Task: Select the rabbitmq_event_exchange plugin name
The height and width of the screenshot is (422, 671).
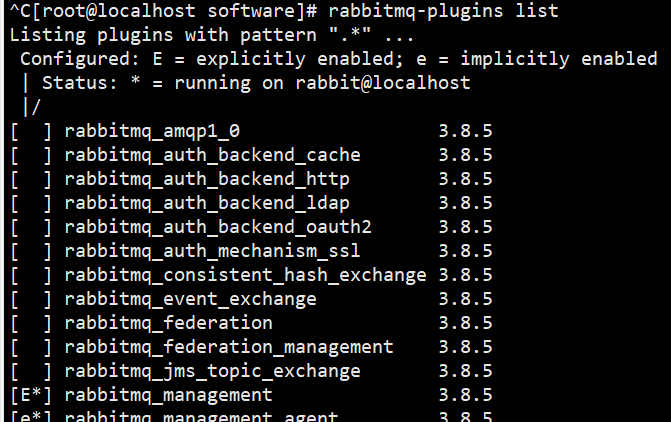Action: pyautogui.click(x=190, y=299)
